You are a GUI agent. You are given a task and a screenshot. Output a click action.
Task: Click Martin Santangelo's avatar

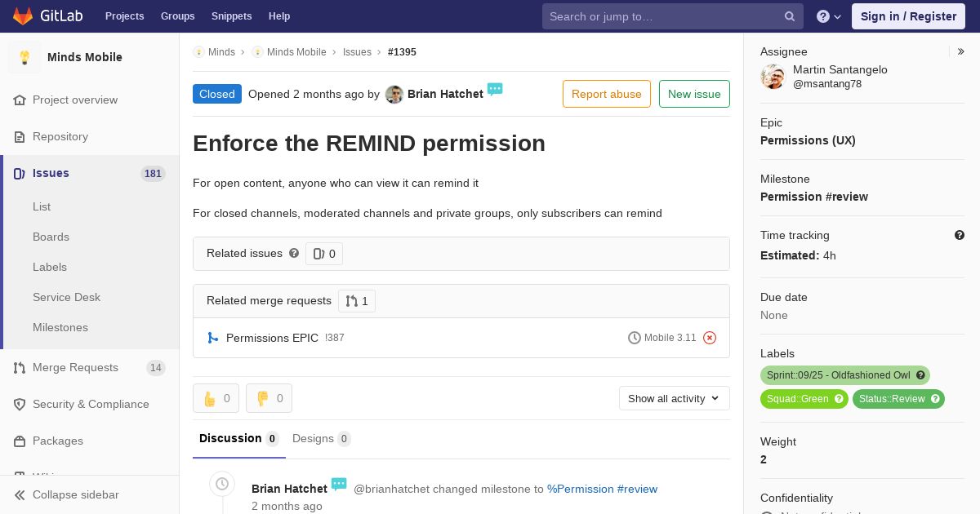[773, 77]
